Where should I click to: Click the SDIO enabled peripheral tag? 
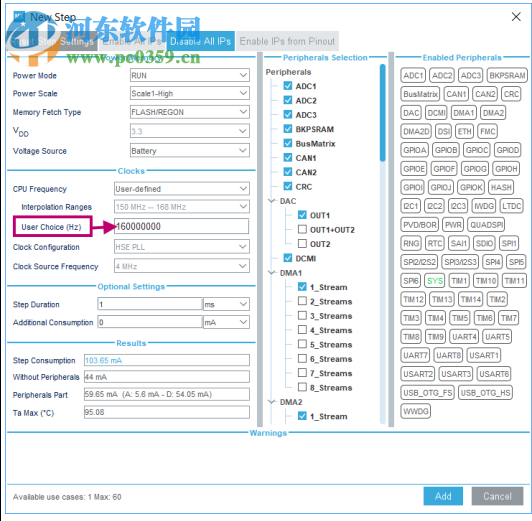484,243
